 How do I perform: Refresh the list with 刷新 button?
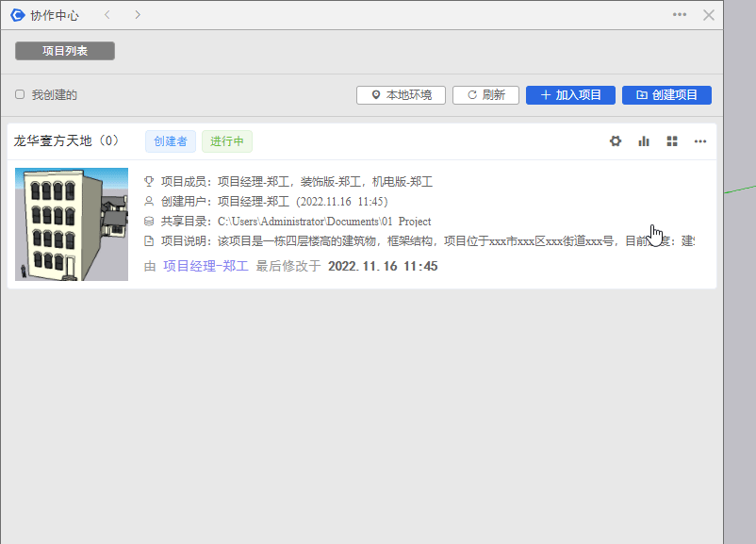pos(485,95)
